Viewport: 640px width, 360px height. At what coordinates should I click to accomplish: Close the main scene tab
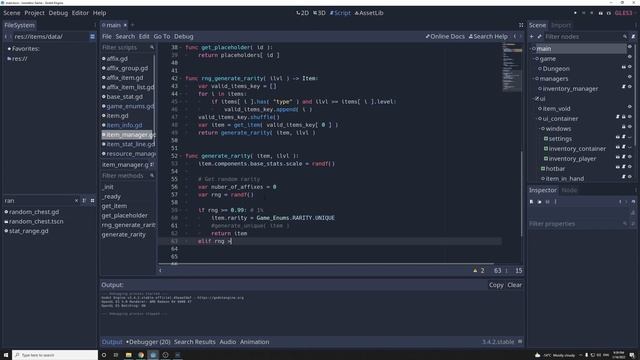coord(125,25)
